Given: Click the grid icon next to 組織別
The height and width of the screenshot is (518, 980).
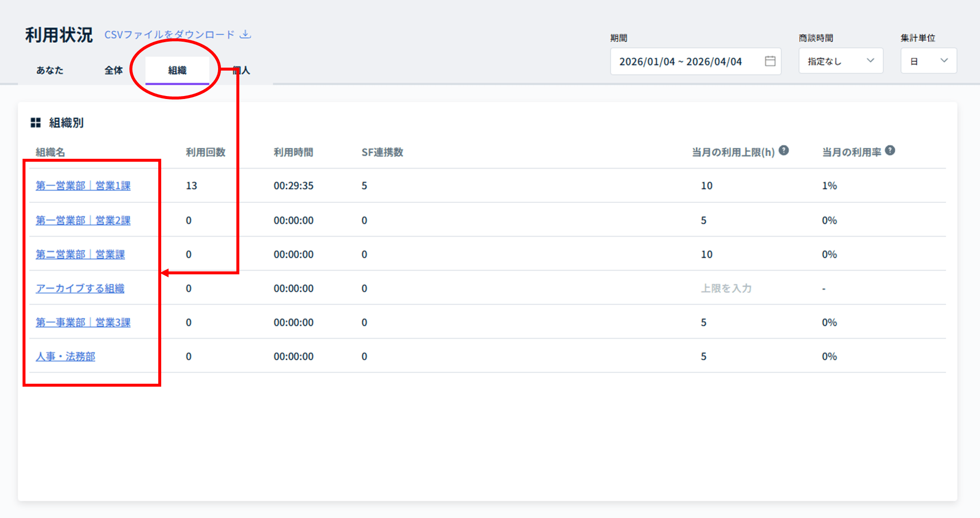Looking at the screenshot, I should click(36, 123).
